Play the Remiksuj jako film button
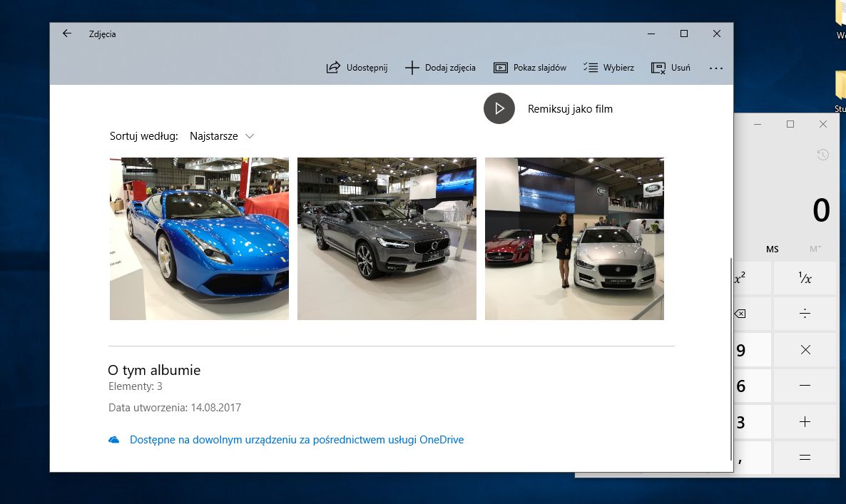846x504 pixels. pyautogui.click(x=499, y=108)
